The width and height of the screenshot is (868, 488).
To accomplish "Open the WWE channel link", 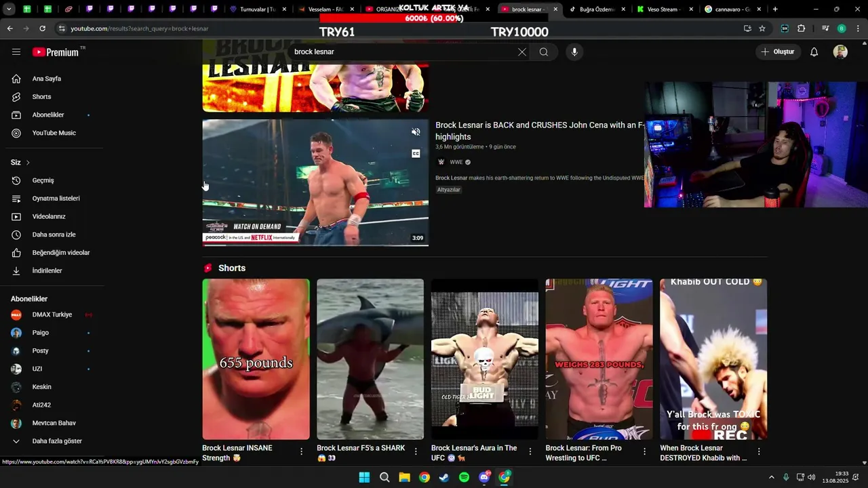I will pyautogui.click(x=456, y=163).
